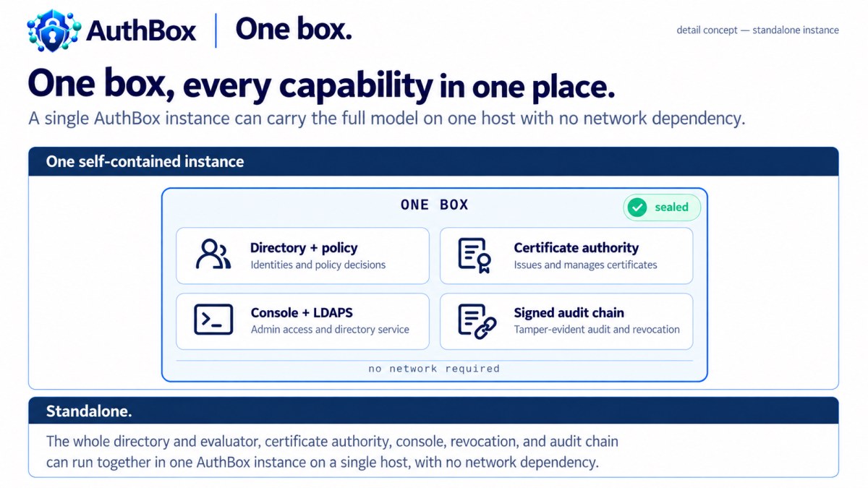Viewport: 868px width, 488px height.
Task: Click the 'One box.' header title
Action: pos(294,30)
